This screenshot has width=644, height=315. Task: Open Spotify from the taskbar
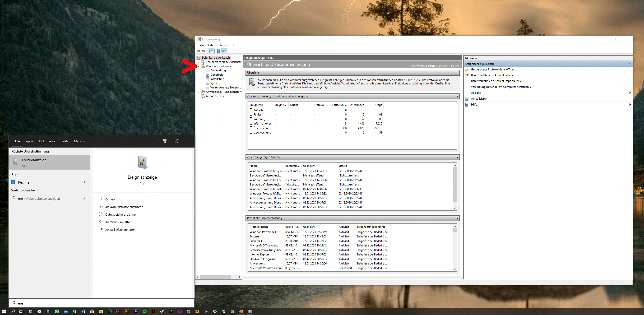point(144,311)
